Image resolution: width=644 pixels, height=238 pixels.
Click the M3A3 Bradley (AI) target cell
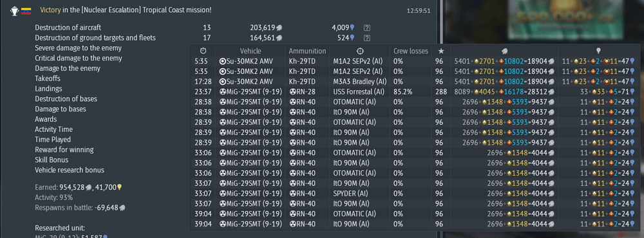[x=360, y=82]
